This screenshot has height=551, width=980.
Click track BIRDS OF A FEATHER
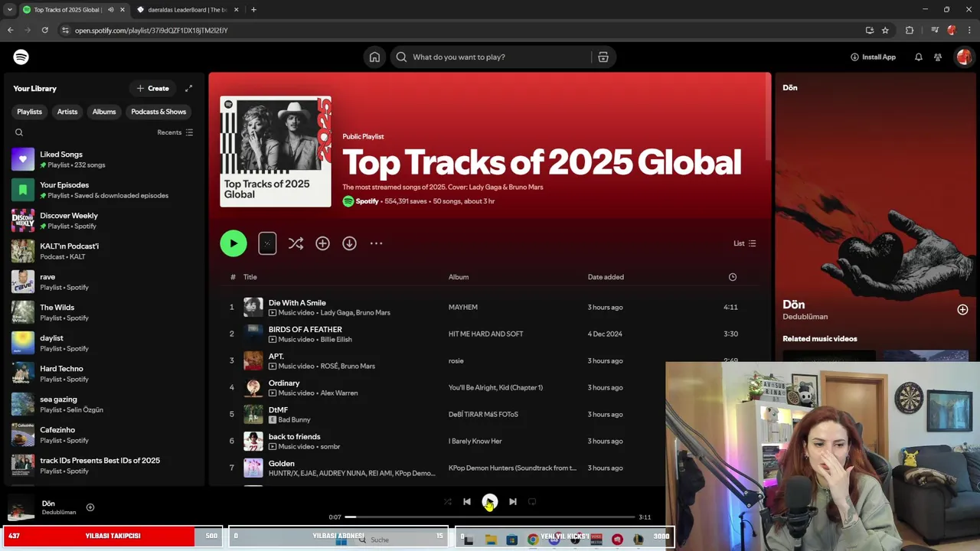pyautogui.click(x=305, y=330)
